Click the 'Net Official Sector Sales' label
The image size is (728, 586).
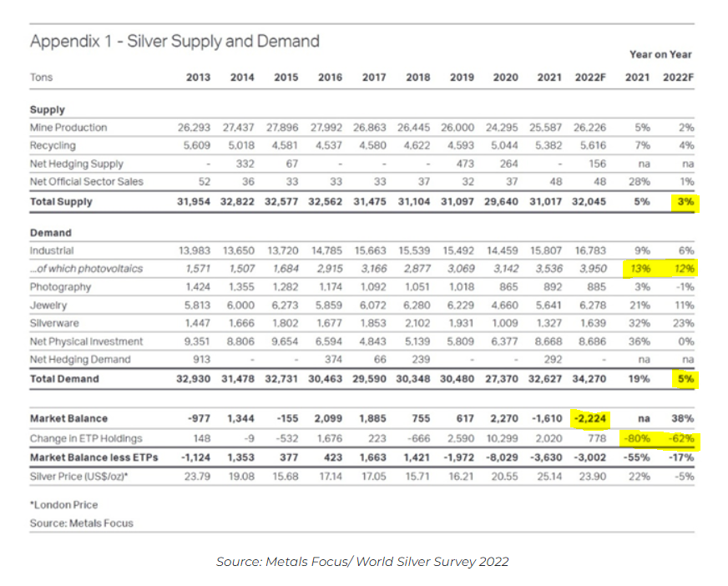[x=86, y=181]
